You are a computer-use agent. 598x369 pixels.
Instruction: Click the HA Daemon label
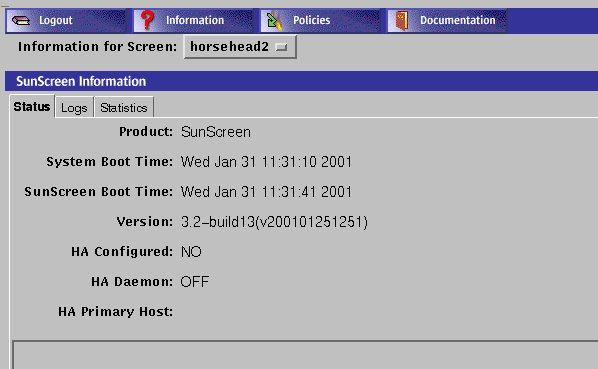(x=132, y=282)
